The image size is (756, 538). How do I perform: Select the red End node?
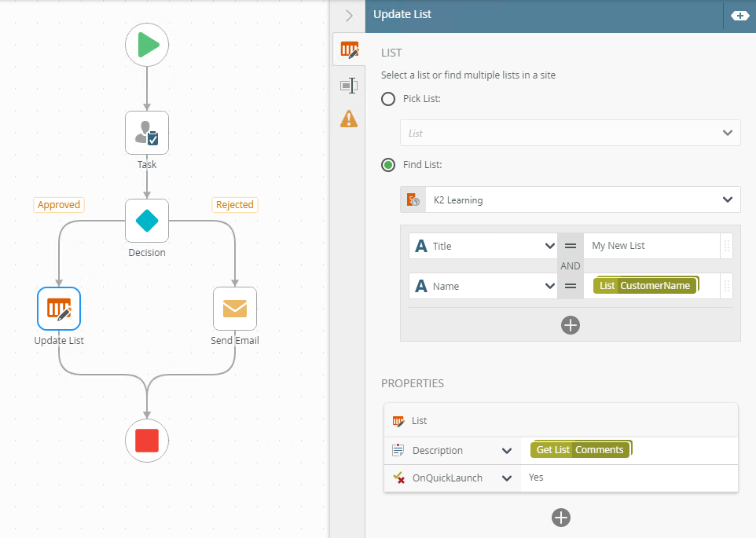(x=147, y=441)
